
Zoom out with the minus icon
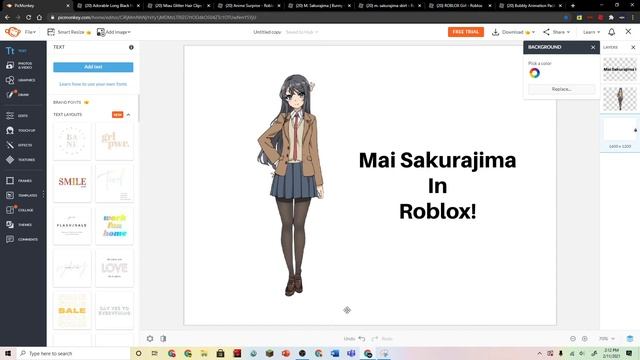[573, 339]
